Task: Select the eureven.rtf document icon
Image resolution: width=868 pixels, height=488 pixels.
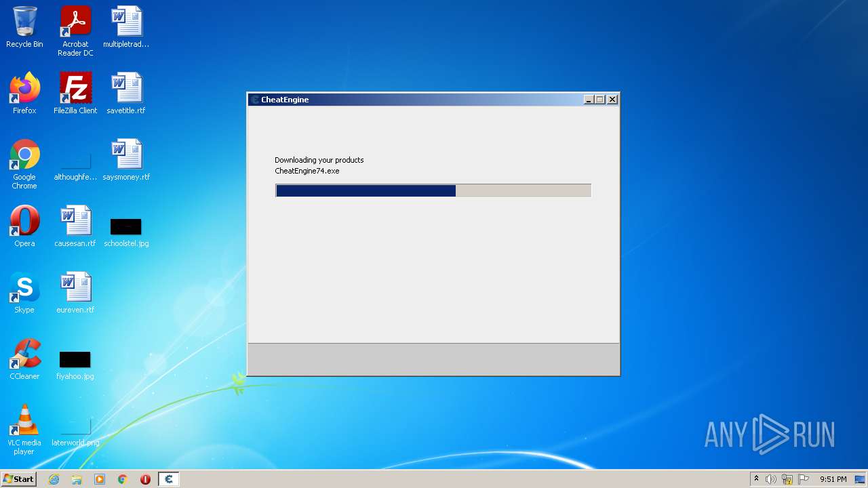Action: pyautogui.click(x=75, y=293)
